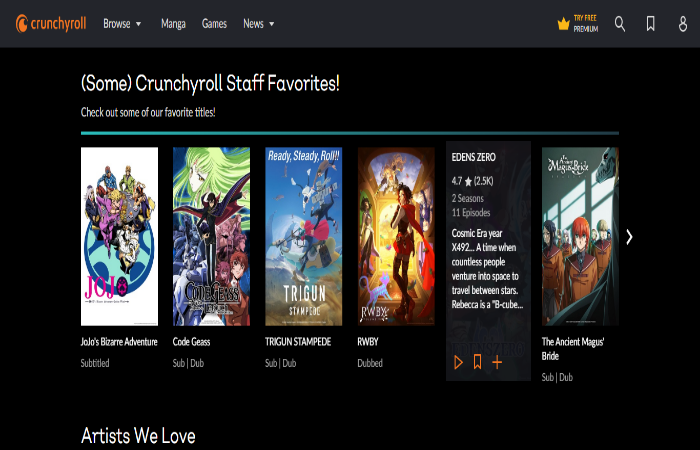Viewport: 700px width, 450px height.
Task: Open the search magnifier icon
Action: [x=620, y=24]
